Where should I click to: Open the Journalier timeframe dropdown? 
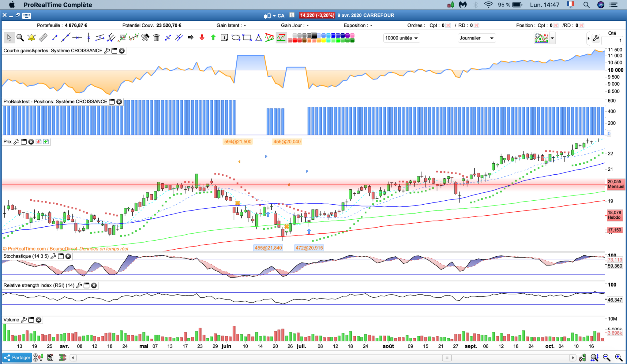(477, 38)
